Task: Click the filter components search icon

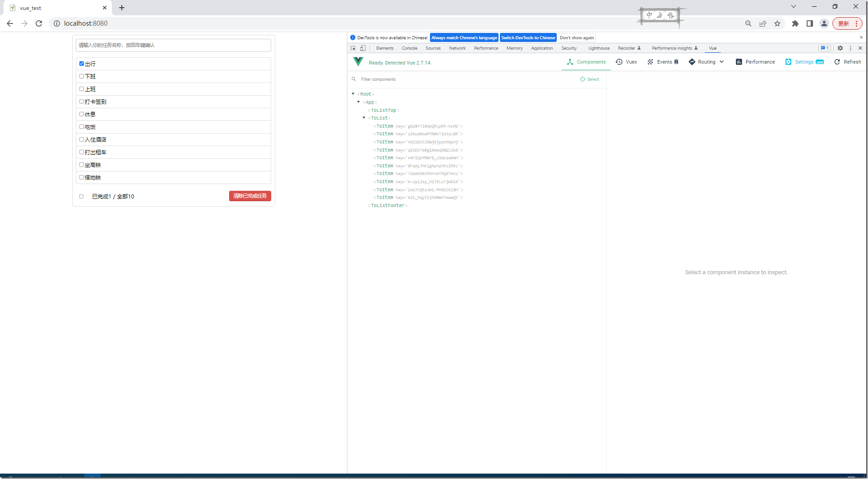Action: [354, 79]
